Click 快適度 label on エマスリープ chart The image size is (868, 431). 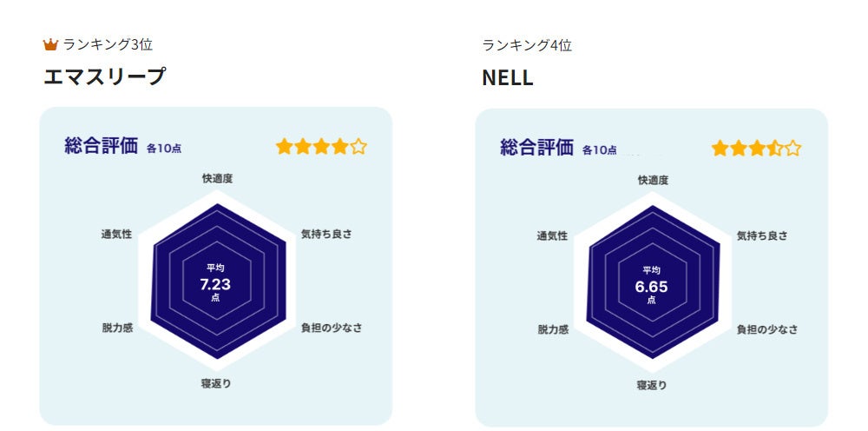pyautogui.click(x=218, y=178)
